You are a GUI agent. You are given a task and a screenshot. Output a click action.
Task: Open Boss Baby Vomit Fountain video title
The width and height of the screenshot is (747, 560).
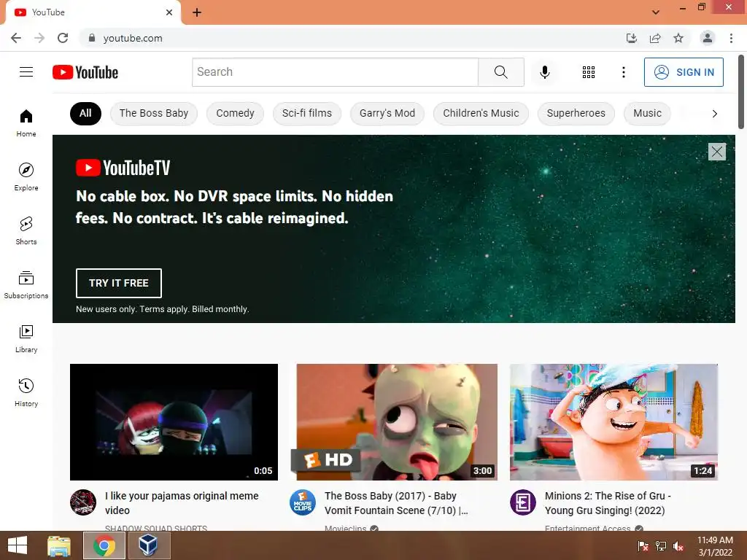396,503
